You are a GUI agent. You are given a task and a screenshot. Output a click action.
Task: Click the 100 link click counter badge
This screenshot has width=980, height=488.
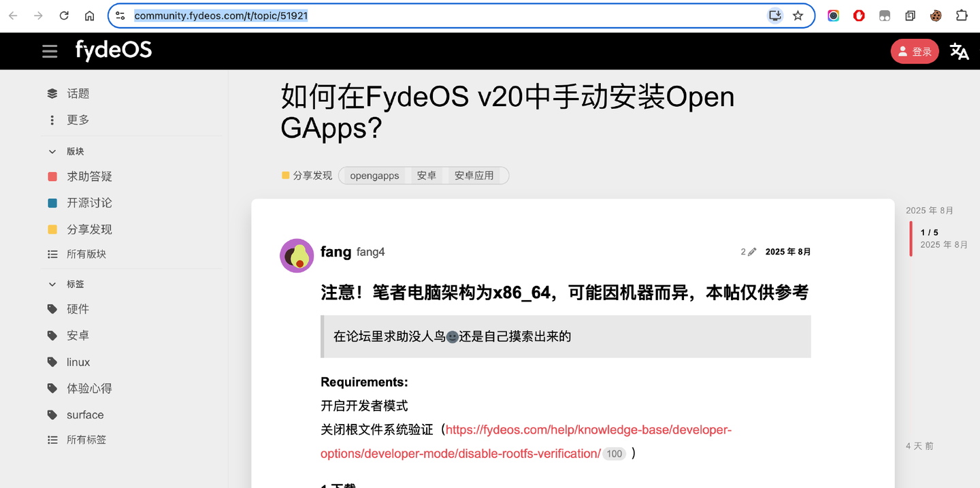click(615, 454)
